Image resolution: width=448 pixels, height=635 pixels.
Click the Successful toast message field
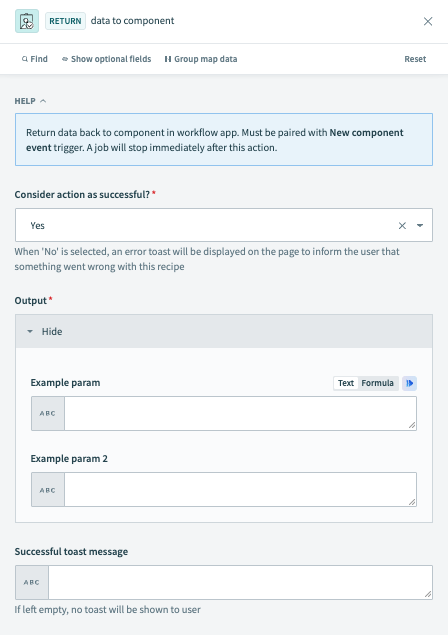pos(240,582)
